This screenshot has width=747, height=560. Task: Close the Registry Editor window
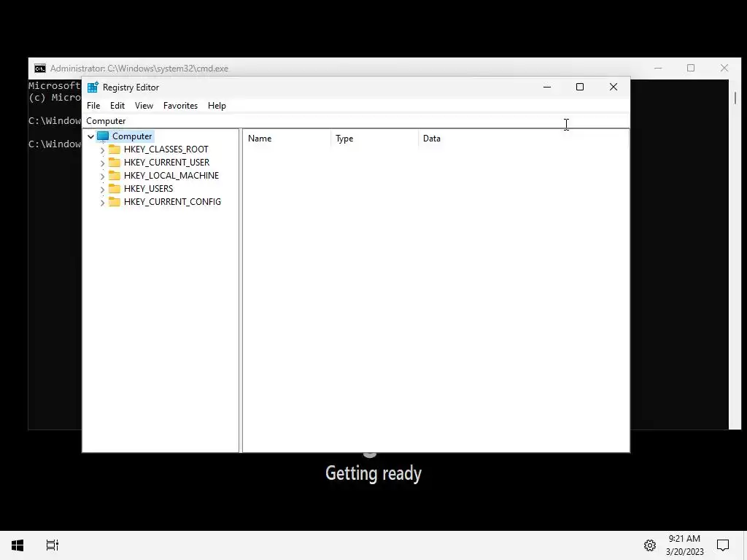pos(613,87)
